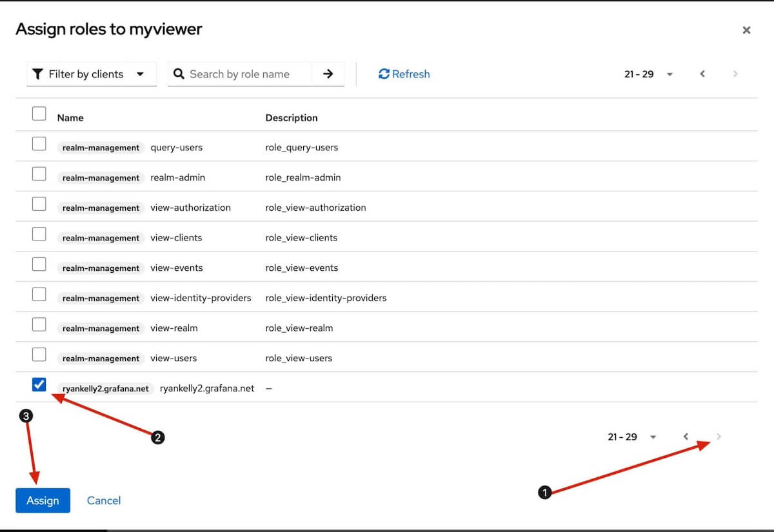This screenshot has height=532, width=774.
Task: Click the view-events role name
Action: (177, 268)
